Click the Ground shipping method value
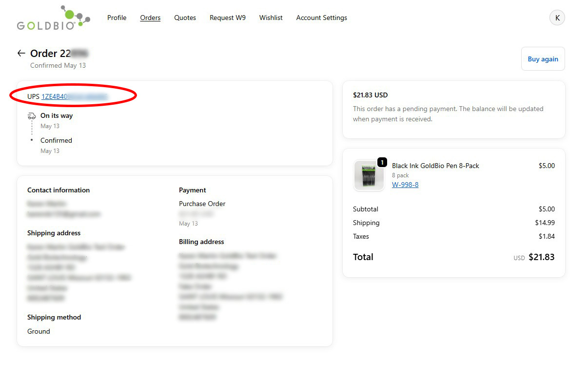588x377 pixels. tap(39, 331)
